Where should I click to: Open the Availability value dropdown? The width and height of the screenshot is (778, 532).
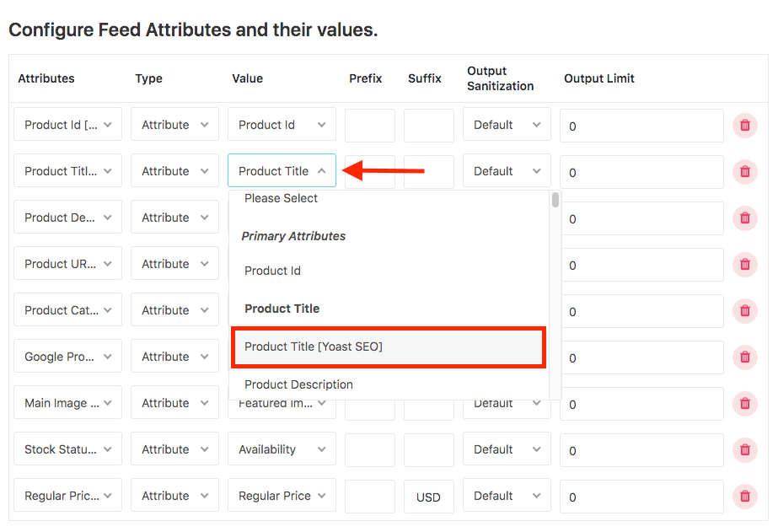point(282,449)
